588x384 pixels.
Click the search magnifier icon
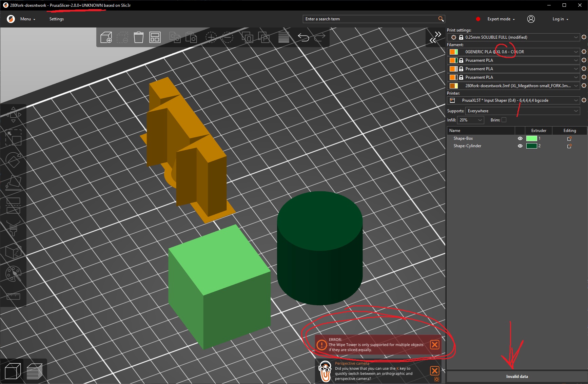(441, 19)
